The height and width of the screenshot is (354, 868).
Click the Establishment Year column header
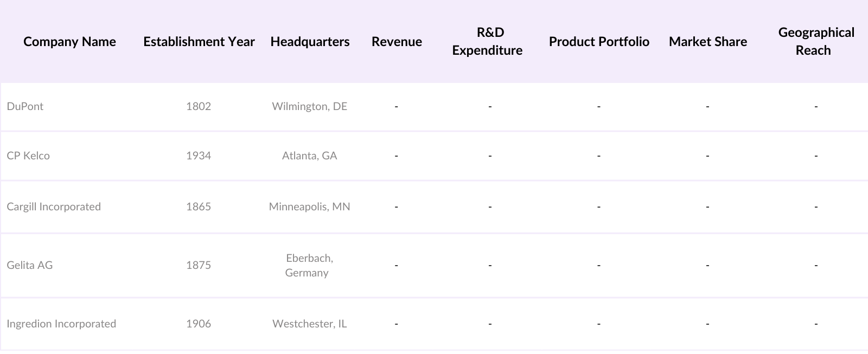pyautogui.click(x=199, y=42)
